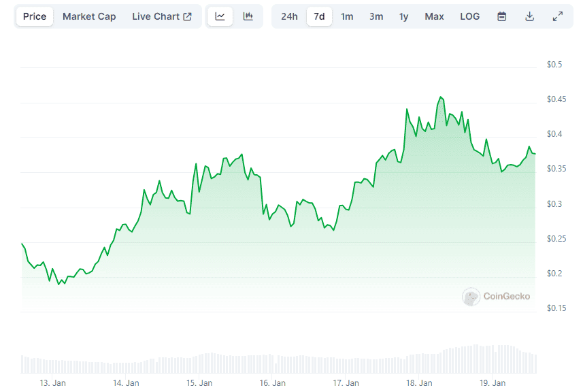The height and width of the screenshot is (392, 583).
Task: Open the Live Chart tab
Action: tap(156, 16)
